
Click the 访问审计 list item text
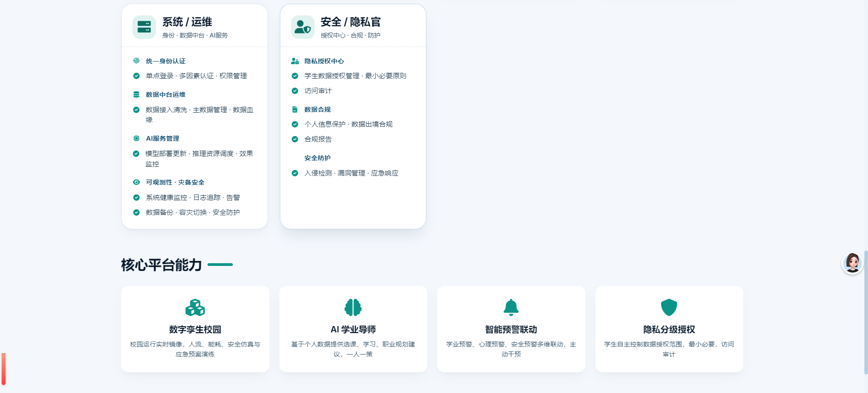[x=318, y=91]
